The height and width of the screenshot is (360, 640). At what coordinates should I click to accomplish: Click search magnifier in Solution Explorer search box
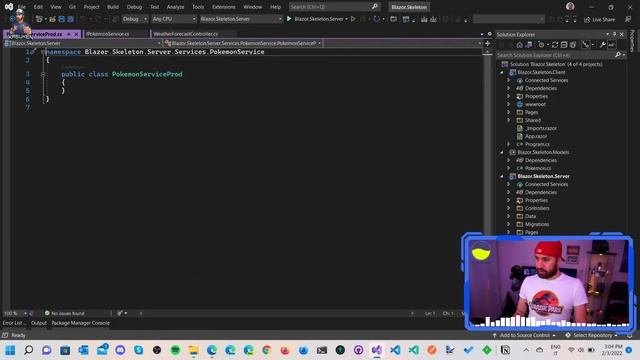tap(618, 55)
